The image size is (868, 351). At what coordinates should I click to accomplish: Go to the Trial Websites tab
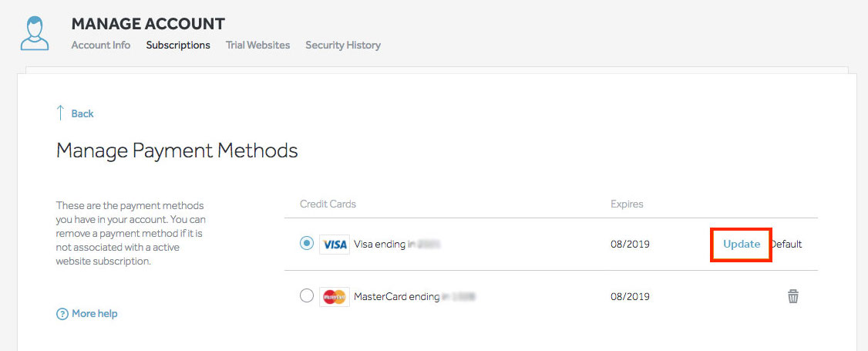tap(257, 45)
